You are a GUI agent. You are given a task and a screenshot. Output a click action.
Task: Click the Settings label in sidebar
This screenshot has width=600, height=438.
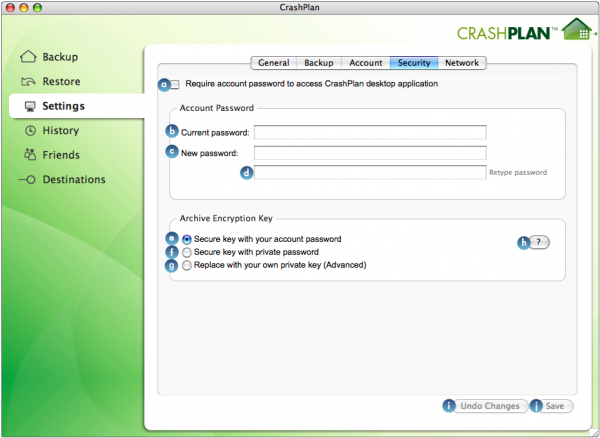[64, 106]
